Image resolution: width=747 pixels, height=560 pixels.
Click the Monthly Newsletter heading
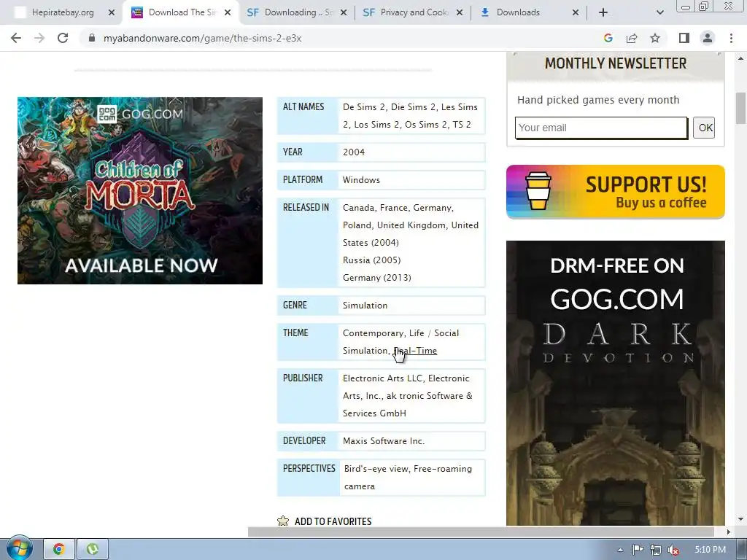point(616,63)
